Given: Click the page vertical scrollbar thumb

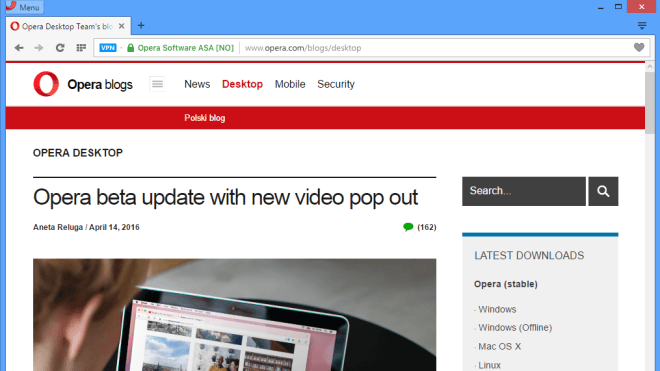Looking at the screenshot, I should (650, 103).
